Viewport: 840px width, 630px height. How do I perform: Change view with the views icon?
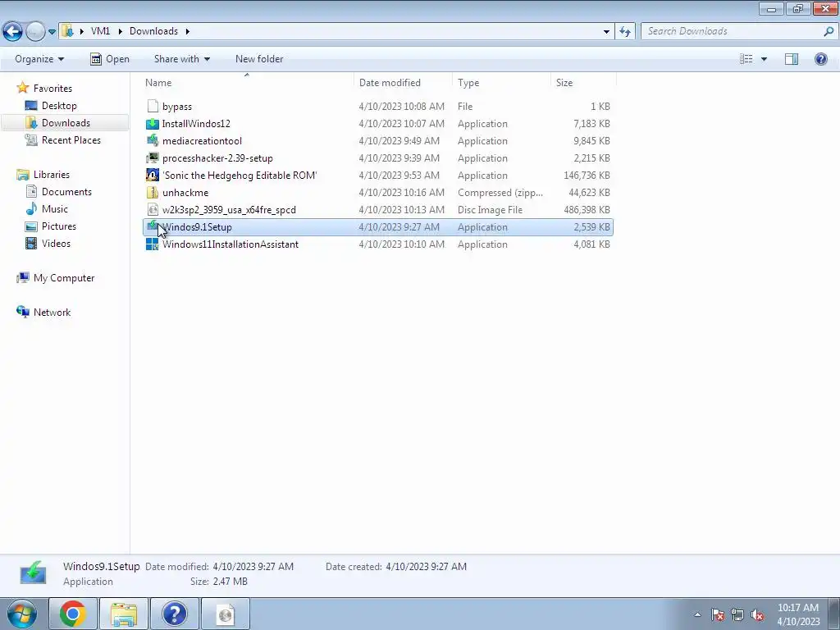(x=746, y=59)
